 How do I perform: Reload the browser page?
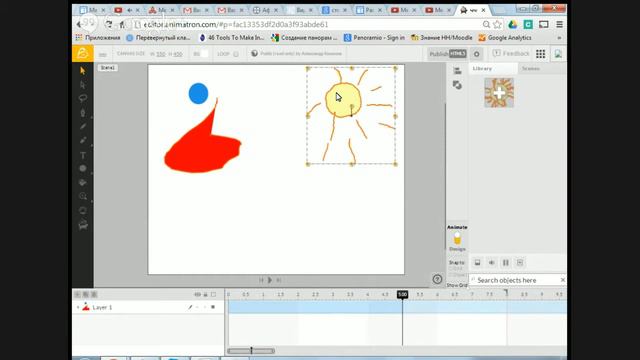[x=109, y=24]
